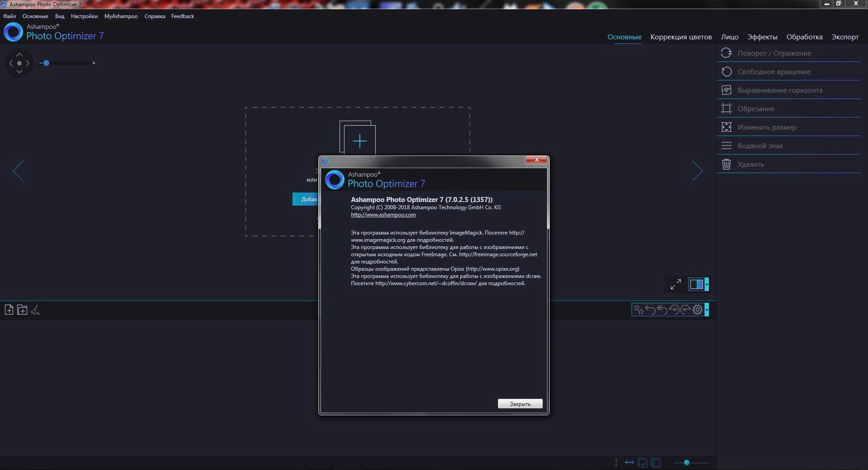Open Resize tool (Изменить размер)

[788, 127]
